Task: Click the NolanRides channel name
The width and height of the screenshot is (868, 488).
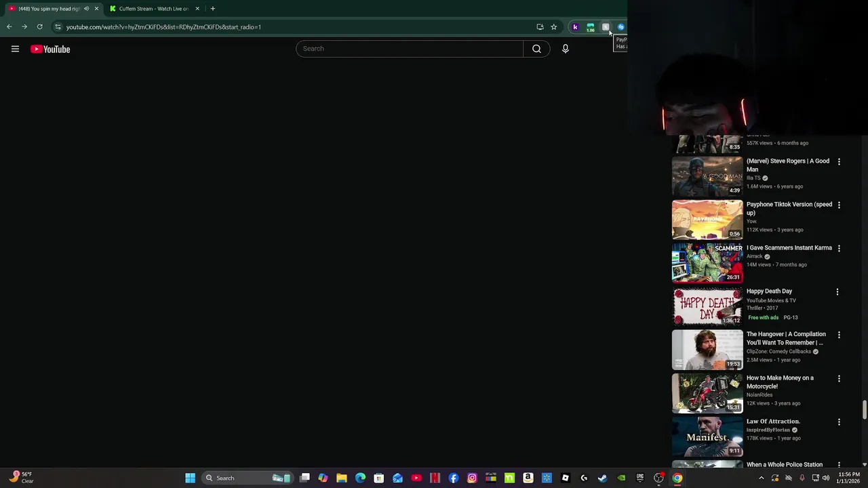Action: (x=759, y=394)
